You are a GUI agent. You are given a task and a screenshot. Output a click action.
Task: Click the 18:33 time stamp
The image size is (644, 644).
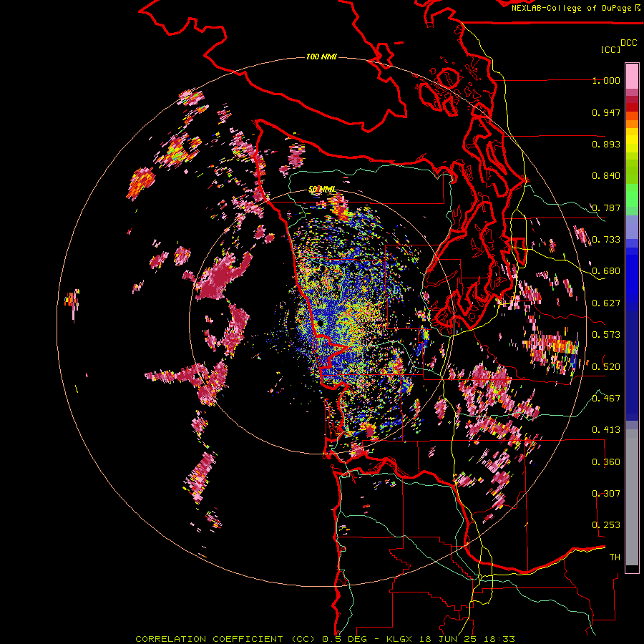tap(501, 639)
